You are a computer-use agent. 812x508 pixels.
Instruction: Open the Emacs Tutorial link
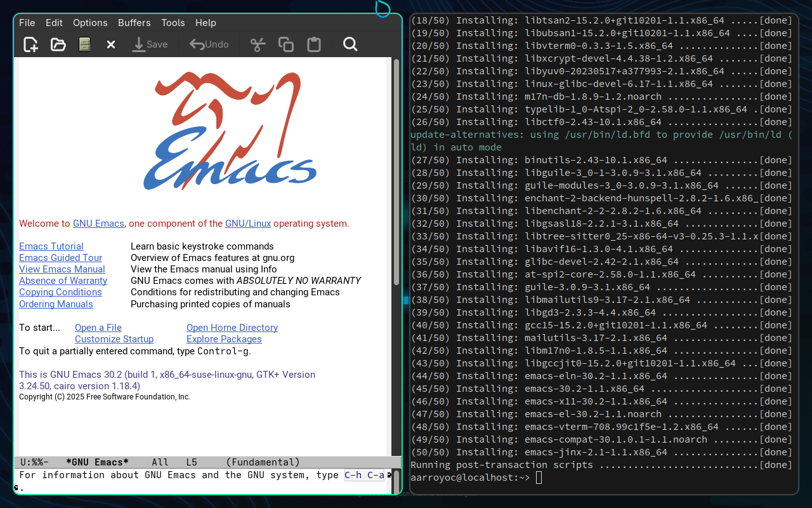(x=51, y=246)
